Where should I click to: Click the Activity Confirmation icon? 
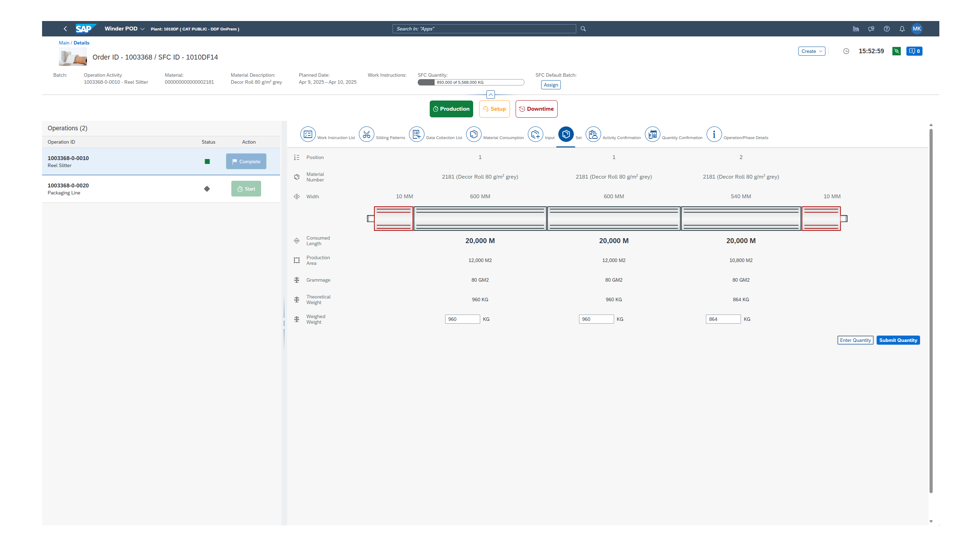593,134
